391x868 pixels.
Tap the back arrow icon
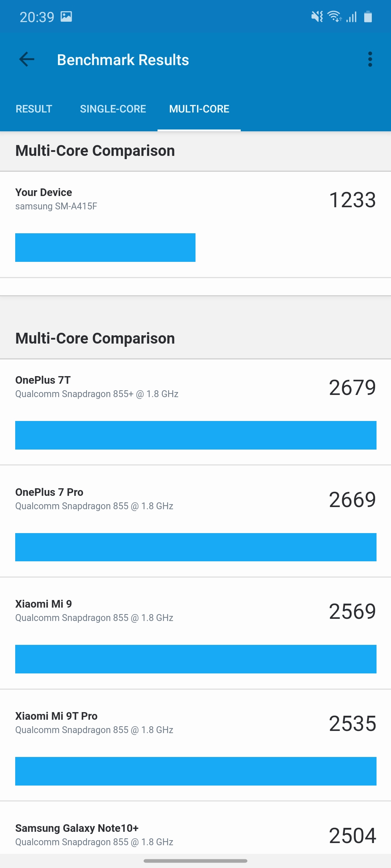[x=27, y=60]
